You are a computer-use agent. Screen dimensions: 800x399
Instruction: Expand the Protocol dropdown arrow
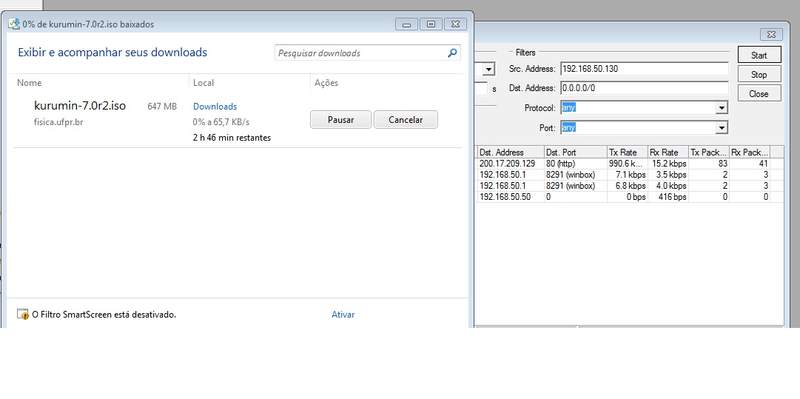(721, 108)
